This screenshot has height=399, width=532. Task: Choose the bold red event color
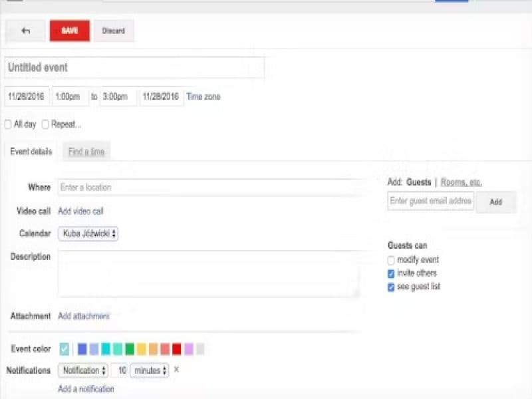click(177, 348)
